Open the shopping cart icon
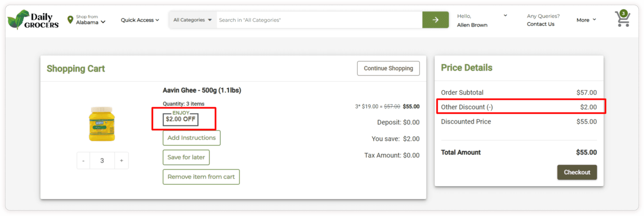 623,18
